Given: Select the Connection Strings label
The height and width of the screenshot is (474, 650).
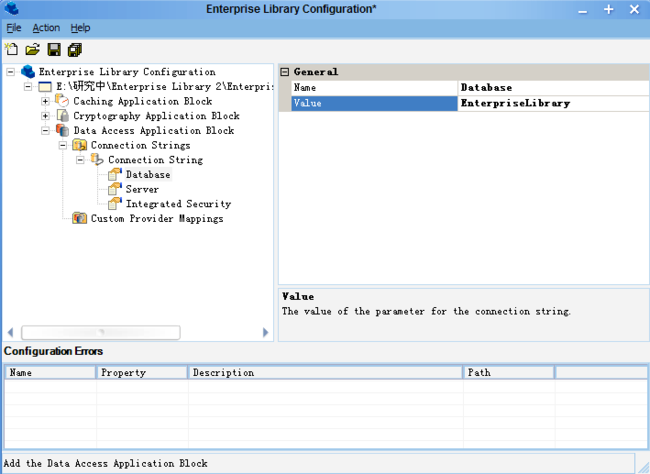Looking at the screenshot, I should click(x=141, y=145).
